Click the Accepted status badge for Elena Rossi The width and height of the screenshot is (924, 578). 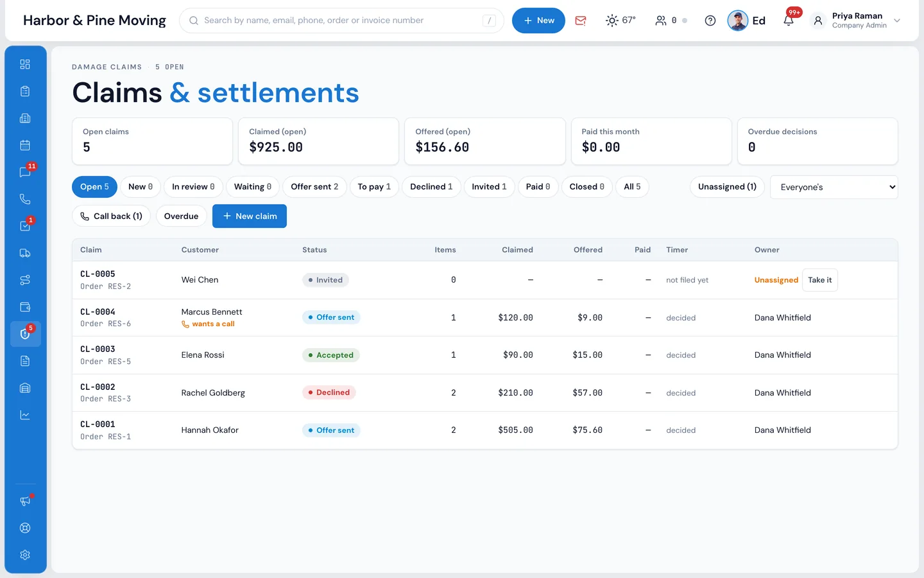pyautogui.click(x=330, y=355)
